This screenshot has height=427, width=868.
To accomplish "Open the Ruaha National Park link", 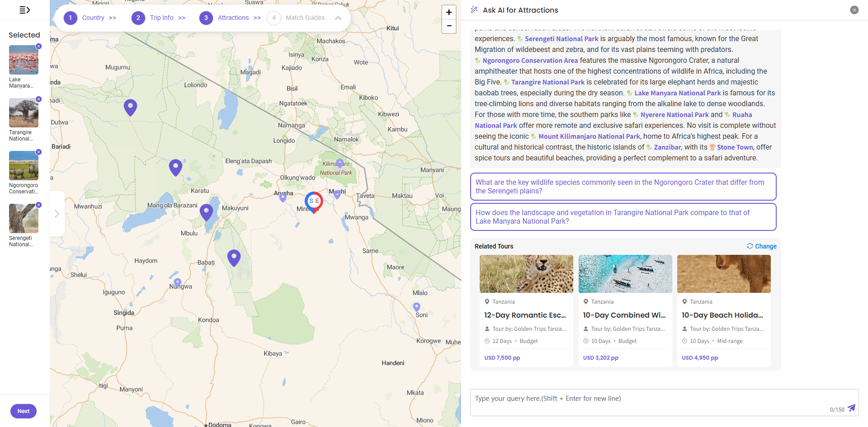I will click(x=495, y=126).
